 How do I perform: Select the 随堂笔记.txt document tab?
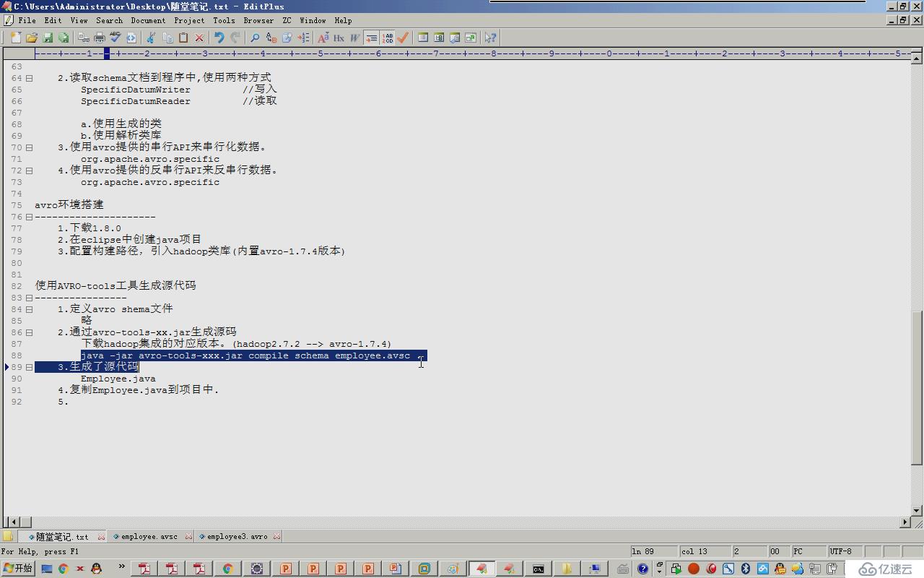[x=62, y=537]
